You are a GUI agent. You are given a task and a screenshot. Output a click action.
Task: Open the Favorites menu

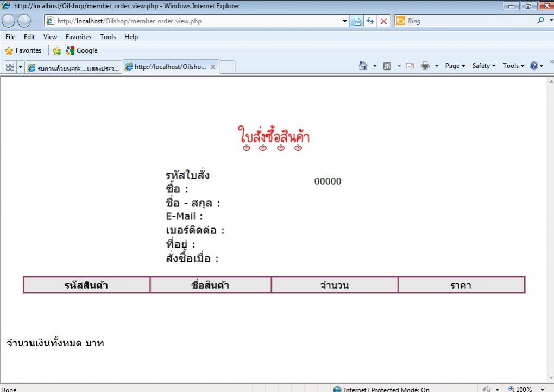(x=78, y=37)
